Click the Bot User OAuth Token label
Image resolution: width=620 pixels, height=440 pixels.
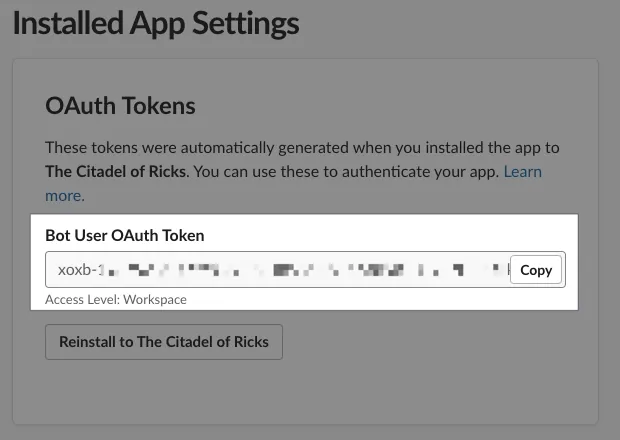pyautogui.click(x=125, y=235)
